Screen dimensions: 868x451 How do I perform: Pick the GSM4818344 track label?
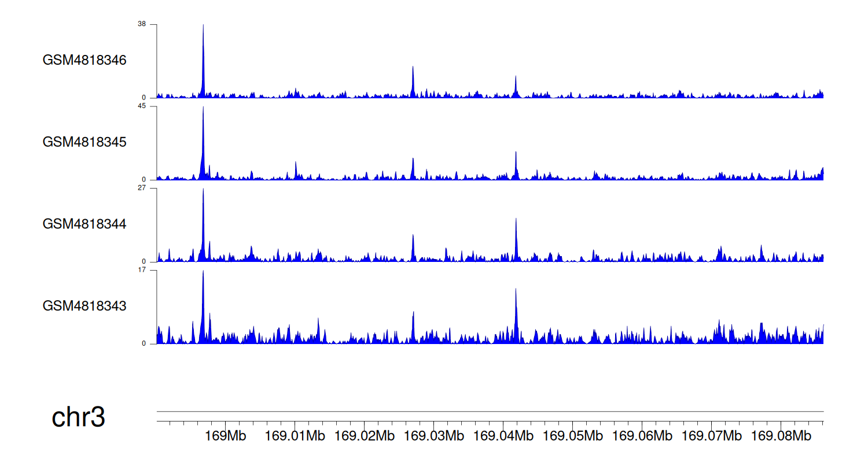[x=84, y=224]
